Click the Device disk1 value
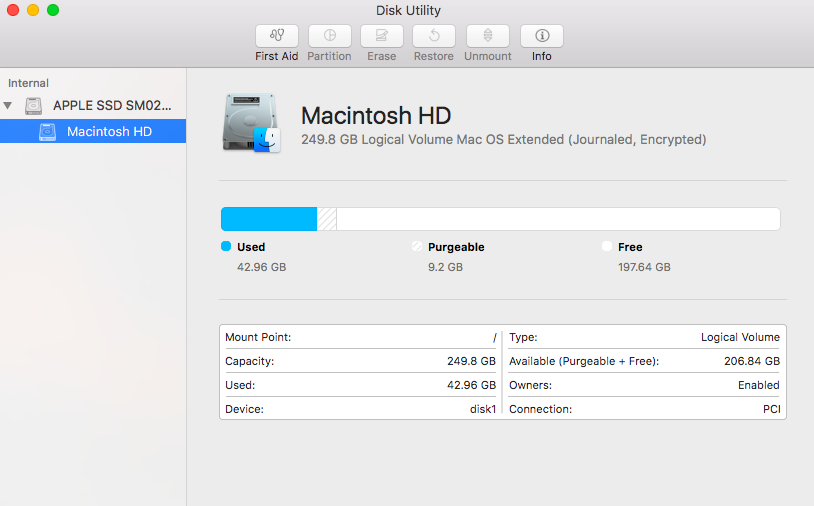The height and width of the screenshot is (506, 814). 483,409
